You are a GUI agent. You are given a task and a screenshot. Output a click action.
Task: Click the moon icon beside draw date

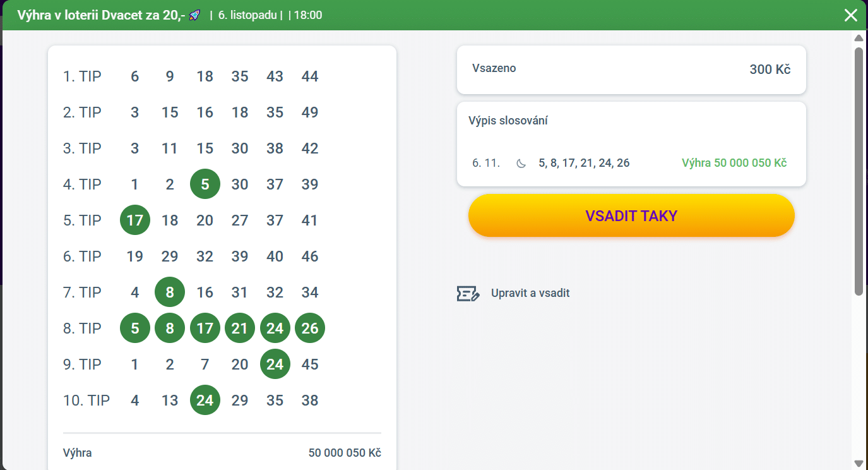point(521,163)
